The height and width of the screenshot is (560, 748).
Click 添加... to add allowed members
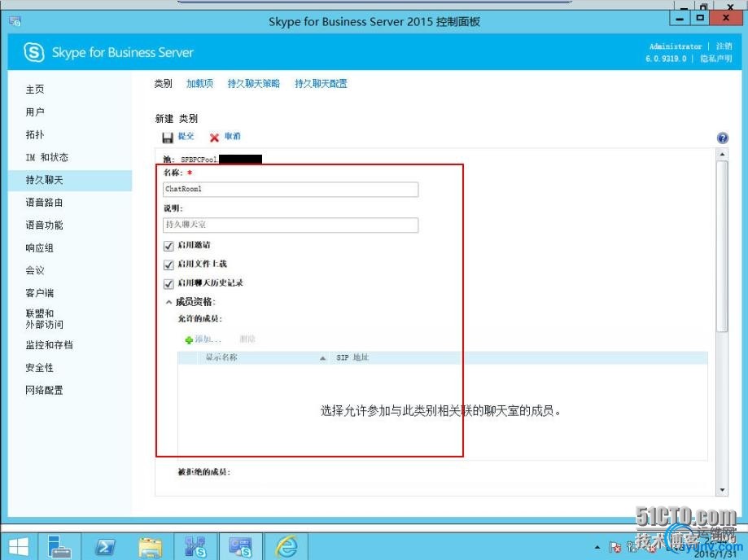(x=208, y=339)
